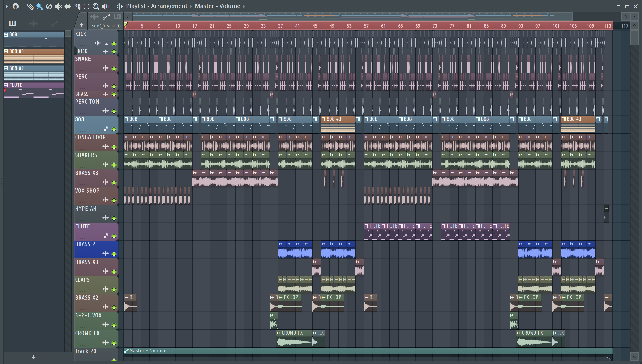Enable the STEP checkbox

[x=102, y=26]
